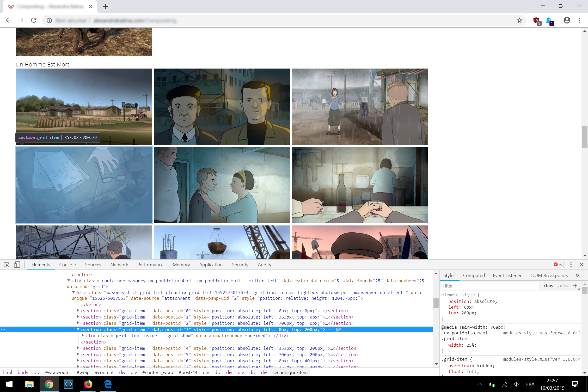This screenshot has height=392, width=588.
Task: Open the uBlock extension icon
Action: click(537, 21)
